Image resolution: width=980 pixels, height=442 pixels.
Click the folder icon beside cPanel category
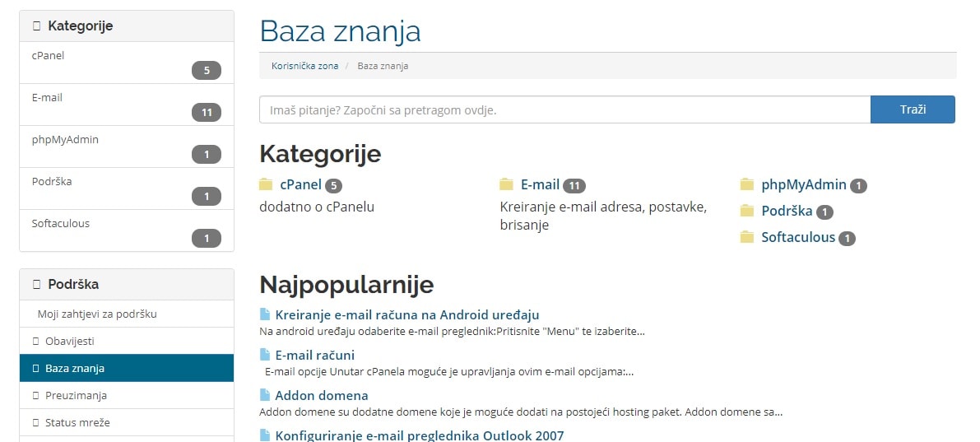pos(267,184)
